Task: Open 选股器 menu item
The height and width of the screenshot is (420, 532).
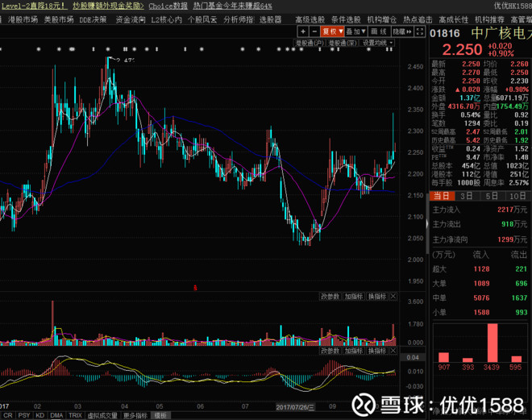Action: pyautogui.click(x=270, y=19)
